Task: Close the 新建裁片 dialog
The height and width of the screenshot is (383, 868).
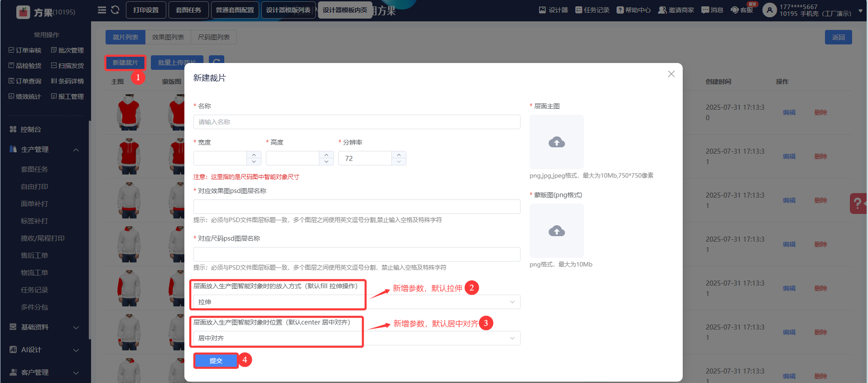Action: coord(671,74)
